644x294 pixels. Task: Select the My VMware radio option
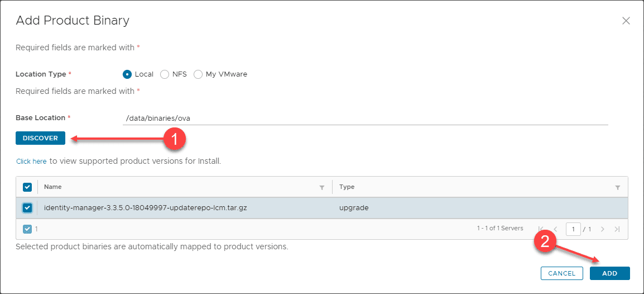198,74
